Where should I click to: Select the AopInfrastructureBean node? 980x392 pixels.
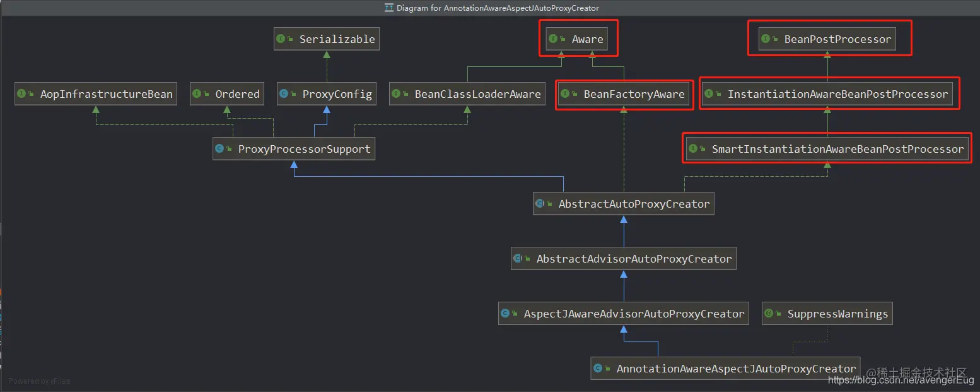96,94
